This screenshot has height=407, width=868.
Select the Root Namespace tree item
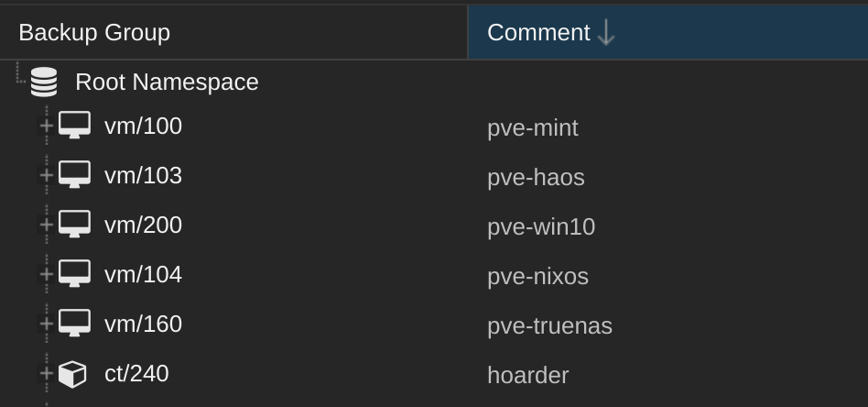click(167, 82)
